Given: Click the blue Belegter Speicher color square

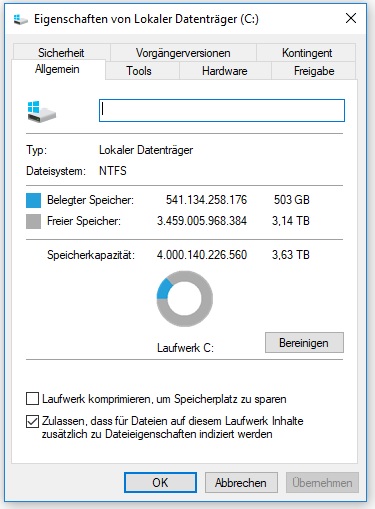Looking at the screenshot, I should tap(33, 200).
